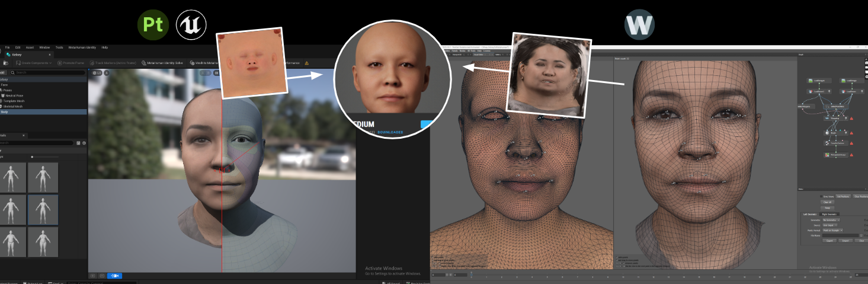Screen dimensions: 868x284
Task: Click the Import button in Wrap
Action: [x=845, y=241]
